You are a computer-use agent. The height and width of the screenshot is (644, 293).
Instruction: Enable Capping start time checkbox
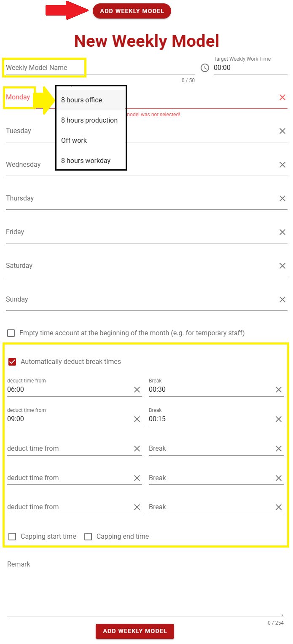[12, 537]
